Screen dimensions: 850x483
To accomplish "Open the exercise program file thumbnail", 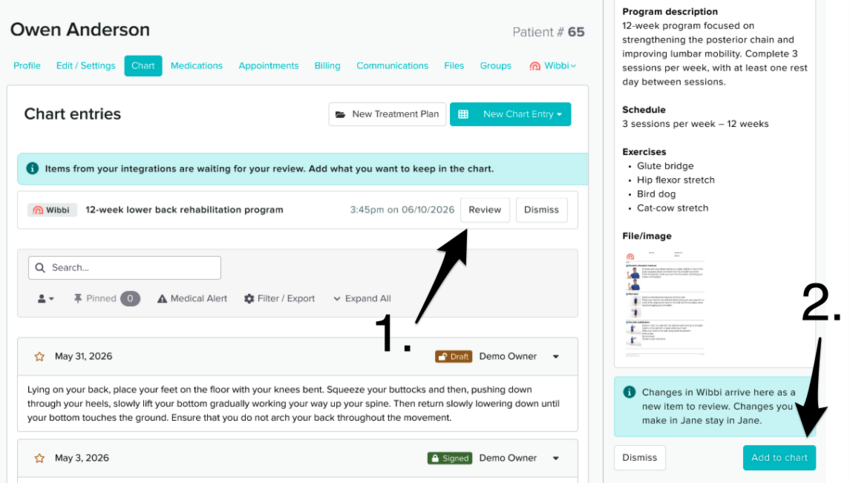I will click(x=665, y=304).
